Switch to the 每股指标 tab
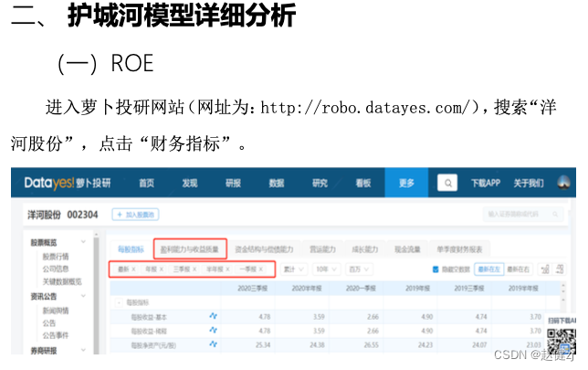 click(131, 249)
